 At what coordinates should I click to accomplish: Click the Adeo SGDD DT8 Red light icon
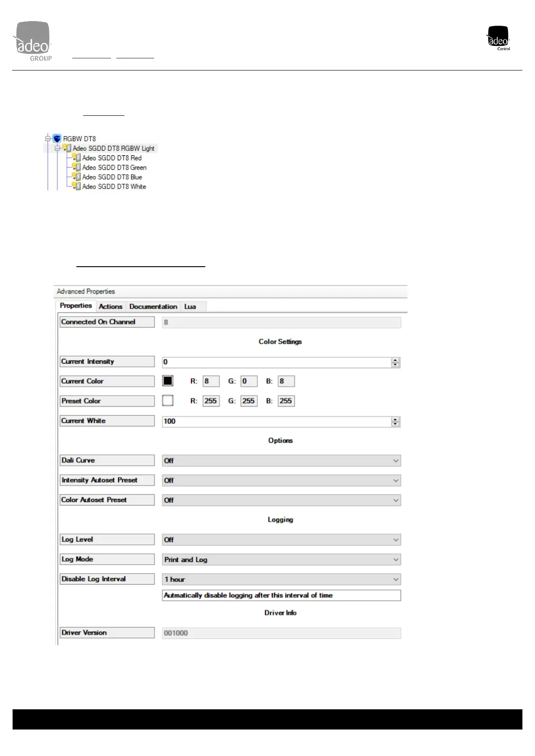click(x=76, y=158)
